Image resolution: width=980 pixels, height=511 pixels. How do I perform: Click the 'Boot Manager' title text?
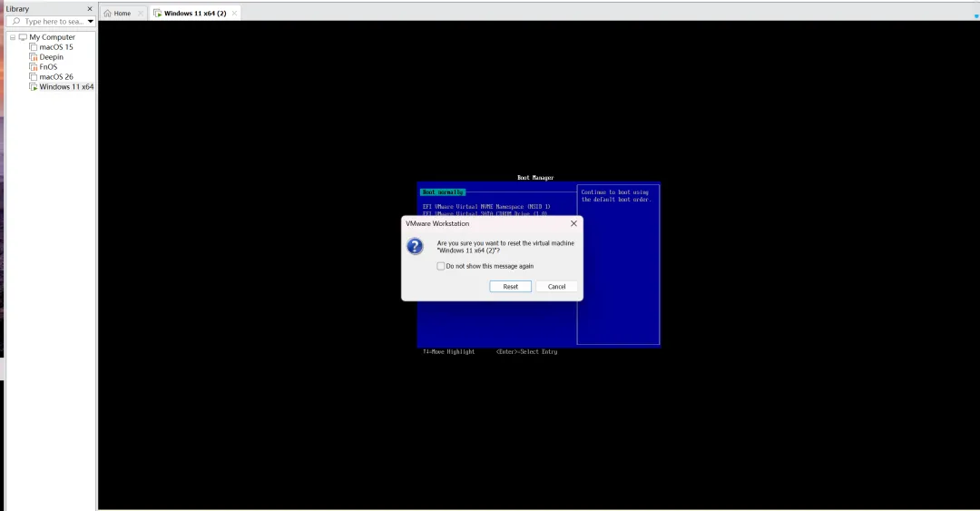click(x=535, y=178)
